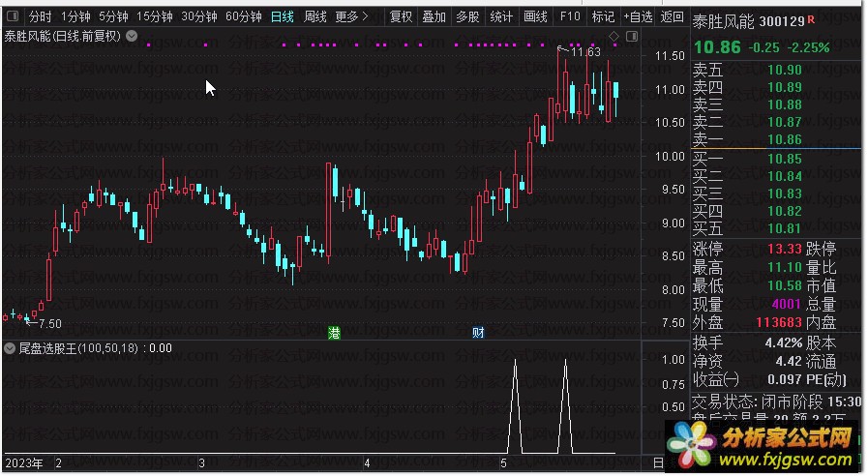The image size is (868, 476).
Task: Select the 15分钟 period tab
Action: click(155, 16)
